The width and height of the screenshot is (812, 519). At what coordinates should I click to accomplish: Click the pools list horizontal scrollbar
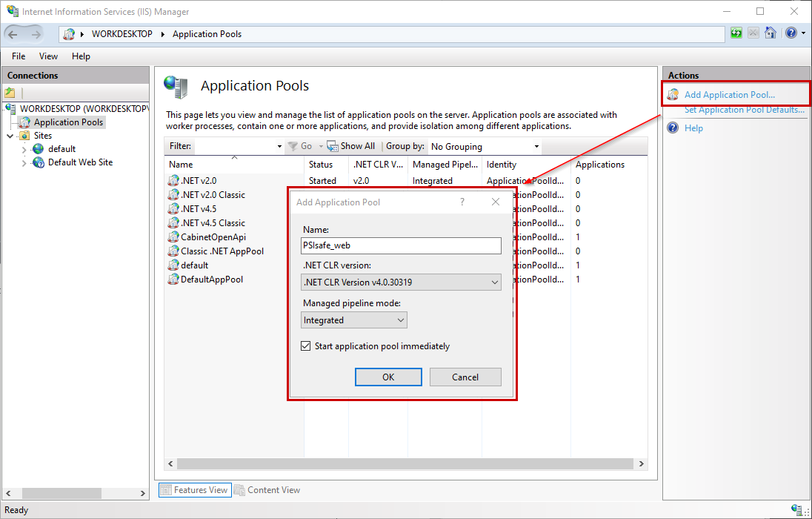405,463
